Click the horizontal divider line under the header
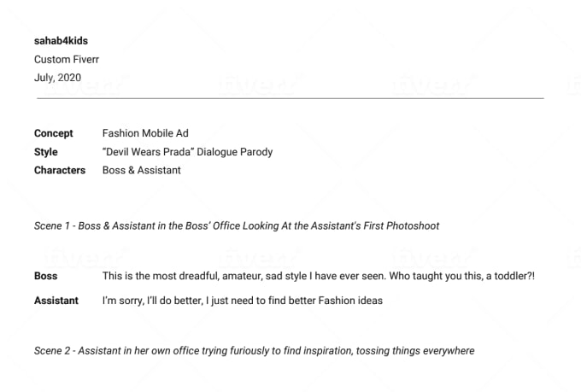 290,98
